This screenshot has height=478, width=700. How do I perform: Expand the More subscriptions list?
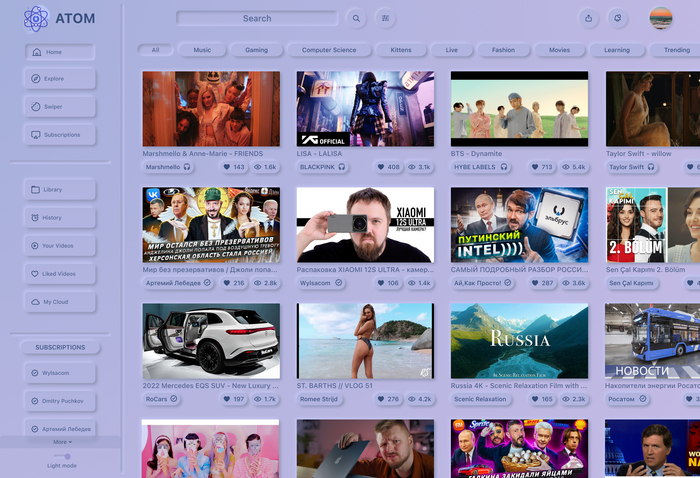pyautogui.click(x=62, y=442)
